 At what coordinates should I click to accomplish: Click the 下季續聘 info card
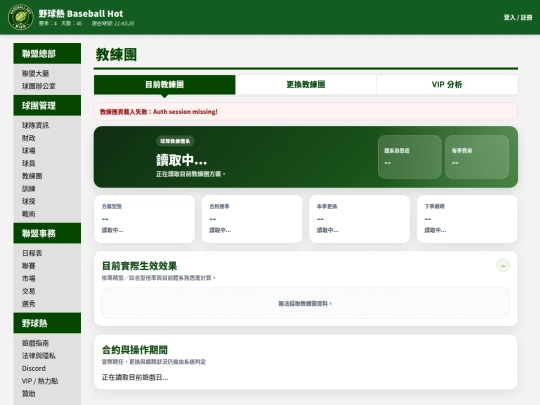click(x=467, y=219)
